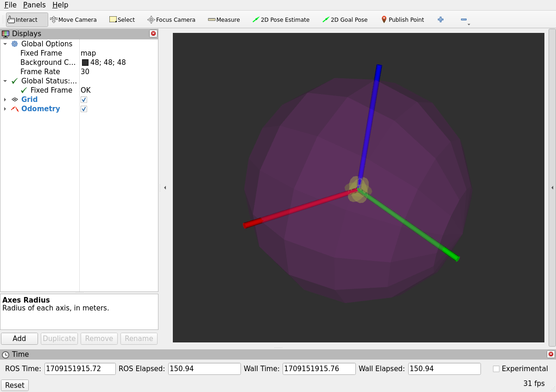This screenshot has height=392, width=556.
Task: Click the blue minus remove-tool icon
Action: coord(464,19)
